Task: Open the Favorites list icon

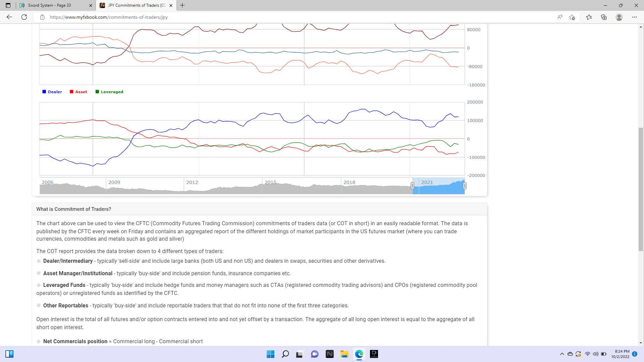Action: pyautogui.click(x=589, y=17)
